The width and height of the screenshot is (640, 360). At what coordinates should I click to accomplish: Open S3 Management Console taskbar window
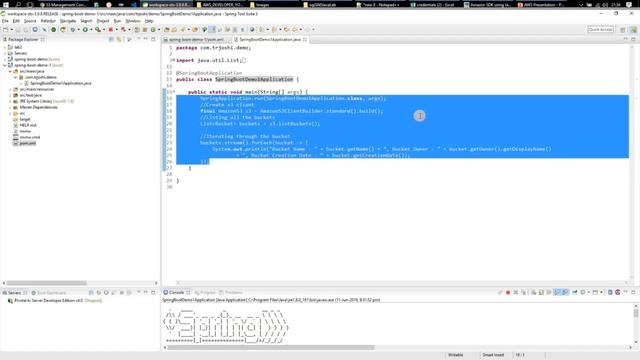[63, 4]
